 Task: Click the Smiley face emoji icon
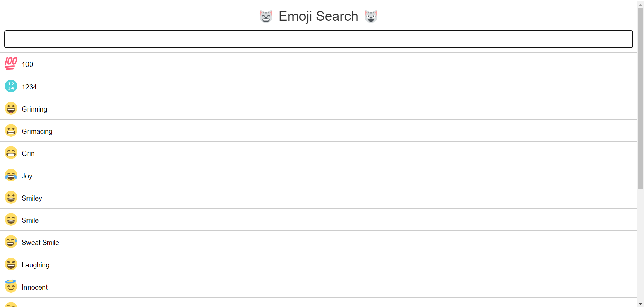click(x=10, y=197)
